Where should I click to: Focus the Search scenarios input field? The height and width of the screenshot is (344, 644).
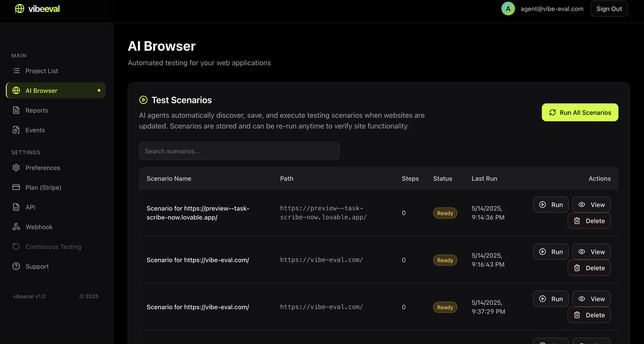click(x=239, y=151)
